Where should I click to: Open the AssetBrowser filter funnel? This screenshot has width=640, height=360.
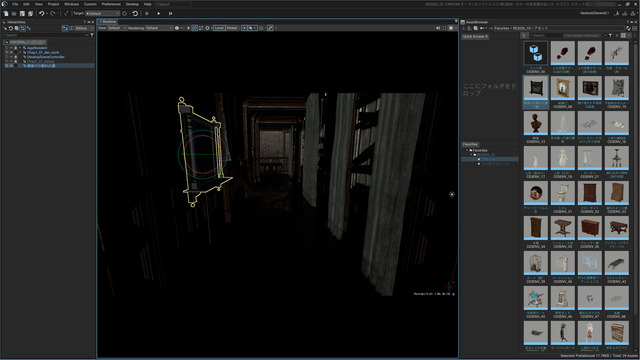610,36
